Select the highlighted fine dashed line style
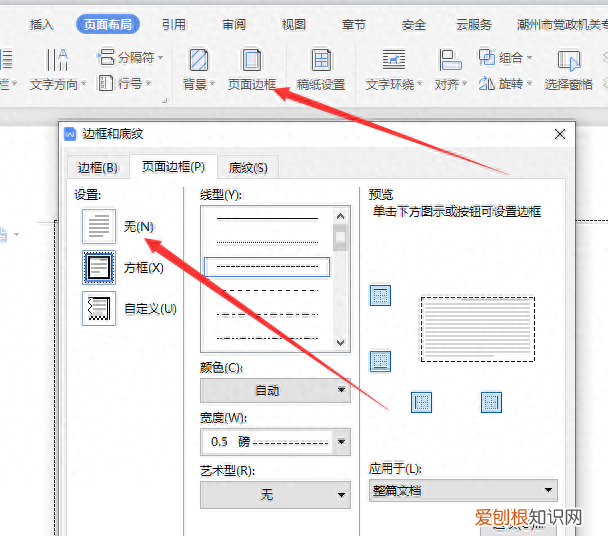The height and width of the screenshot is (536, 608). click(x=267, y=266)
